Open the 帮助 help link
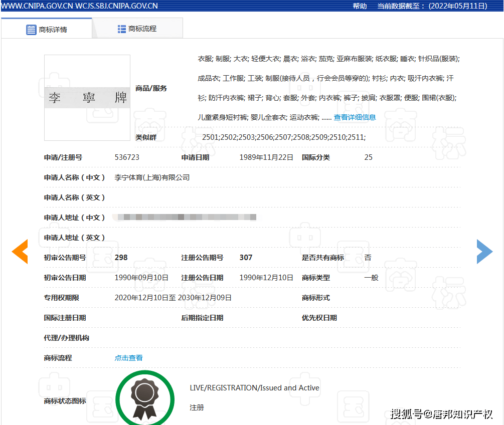Screen dimensions: 504x425 360,6
